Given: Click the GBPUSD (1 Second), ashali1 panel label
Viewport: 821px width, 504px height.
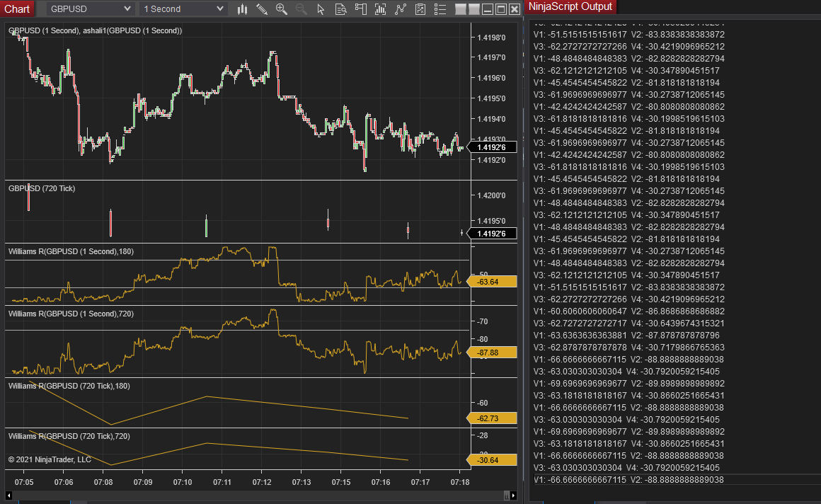Looking at the screenshot, I should coord(96,31).
